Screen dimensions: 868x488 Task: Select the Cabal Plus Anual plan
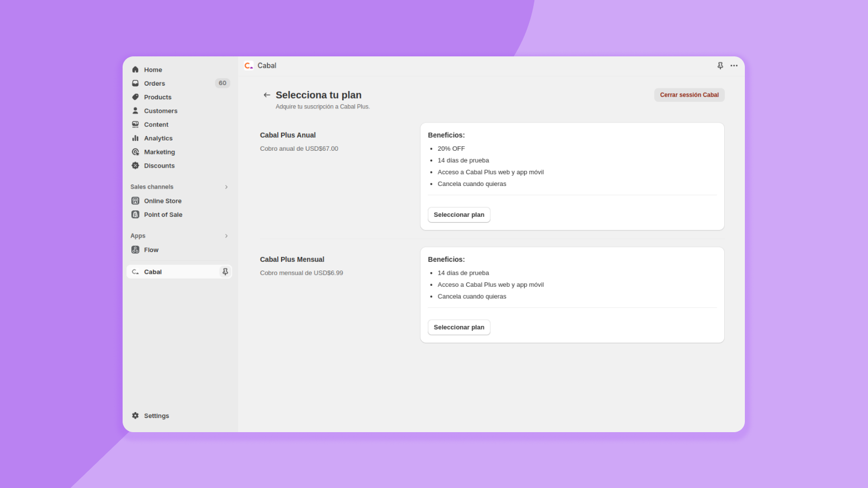459,215
